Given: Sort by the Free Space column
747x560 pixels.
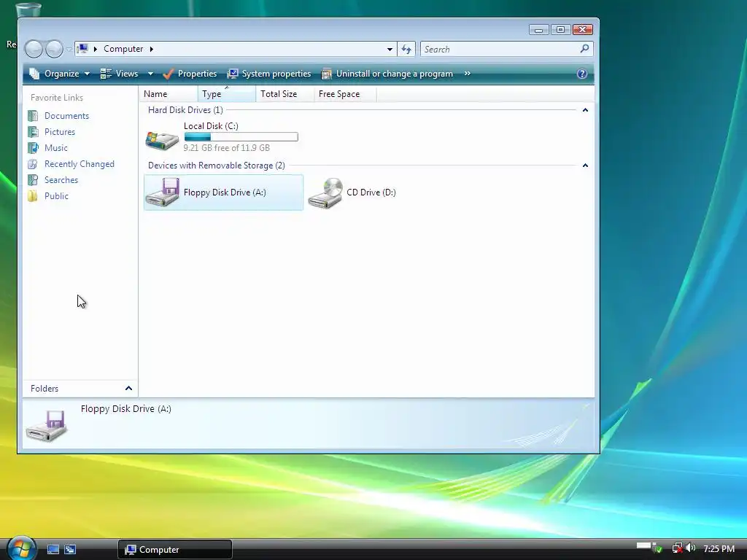Looking at the screenshot, I should [345, 94].
